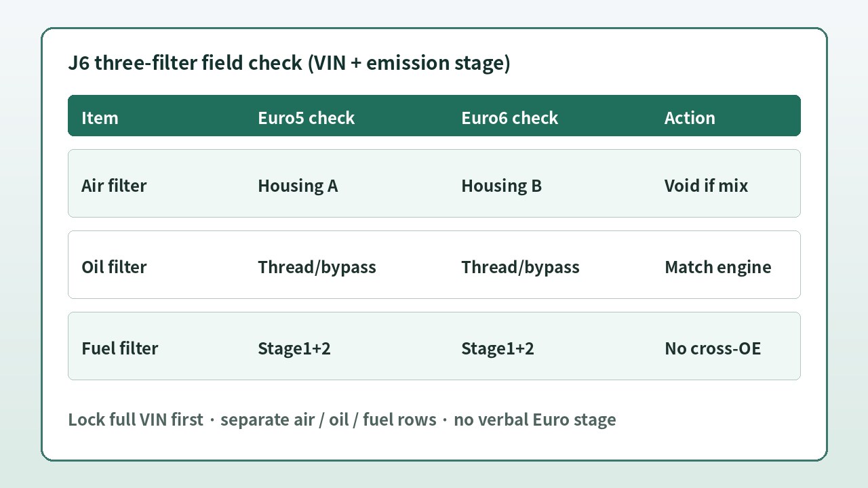Select the Euro6 check column header

point(509,118)
